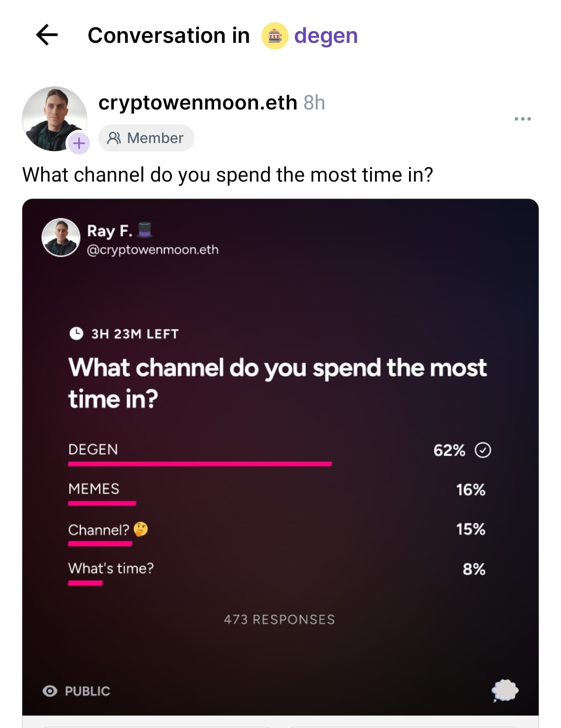Select the checkmark next to 62%
This screenshot has width=561, height=728.
coord(483,450)
